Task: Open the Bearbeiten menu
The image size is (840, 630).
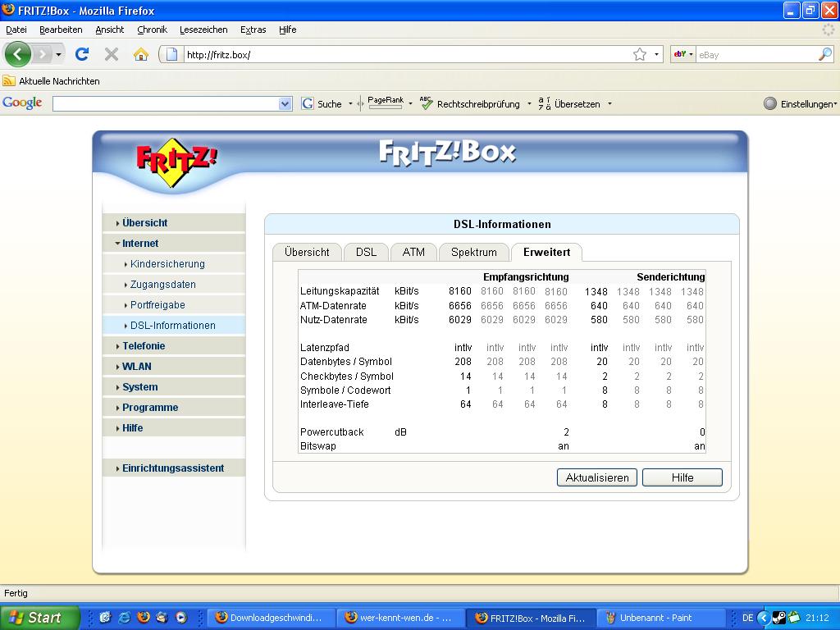Action: click(61, 30)
